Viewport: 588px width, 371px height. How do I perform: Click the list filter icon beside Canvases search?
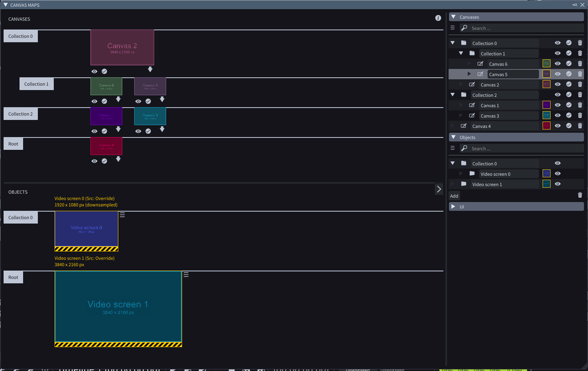(453, 28)
